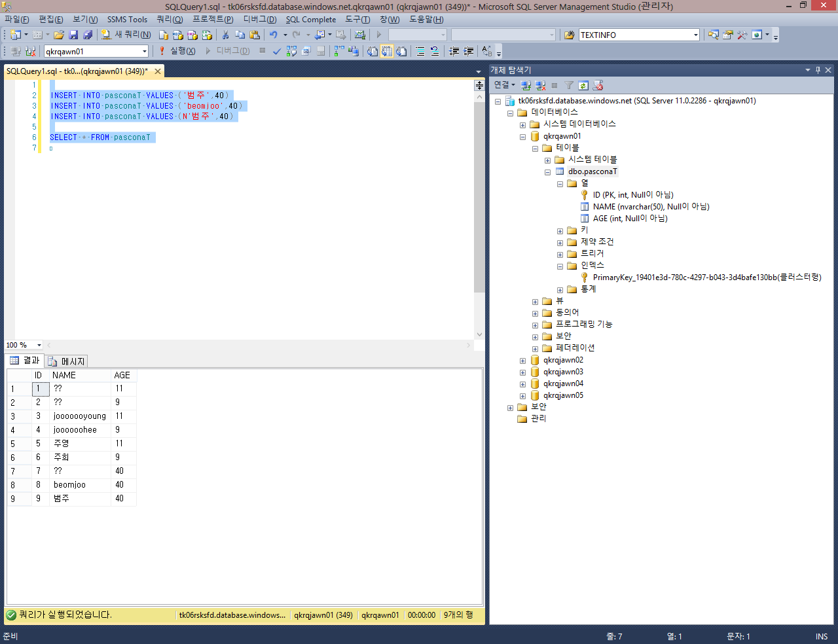838x644 pixels.
Task: Click the Copy icon in toolbar
Action: coord(240,35)
